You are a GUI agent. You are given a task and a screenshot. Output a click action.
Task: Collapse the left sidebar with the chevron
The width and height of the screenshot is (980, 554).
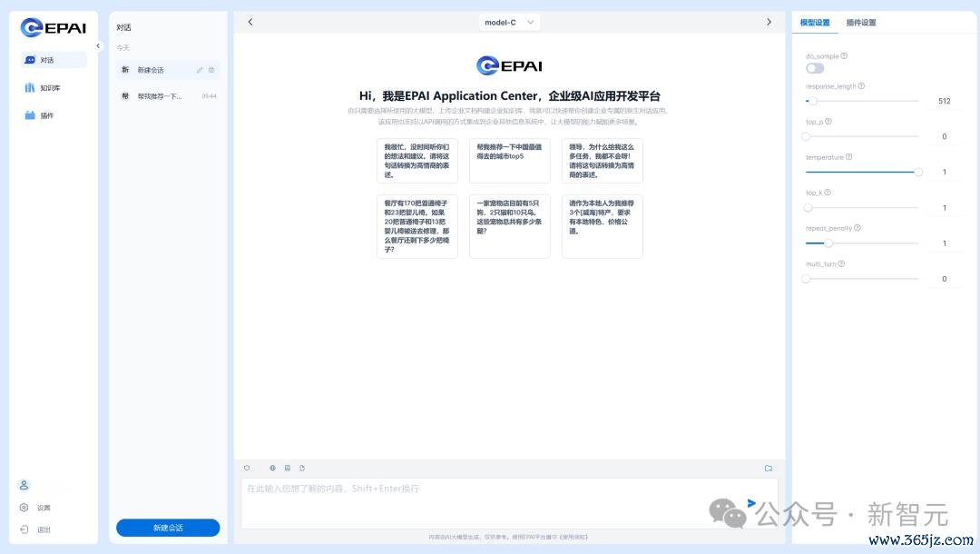[98, 45]
